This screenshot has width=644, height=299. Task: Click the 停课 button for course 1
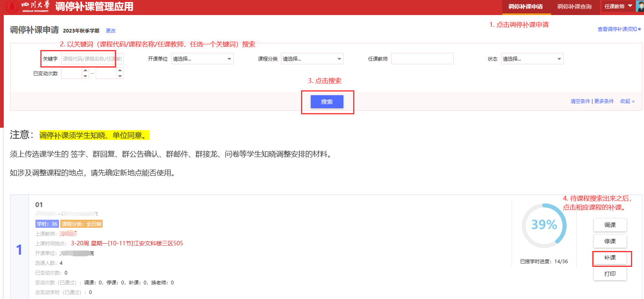point(610,241)
